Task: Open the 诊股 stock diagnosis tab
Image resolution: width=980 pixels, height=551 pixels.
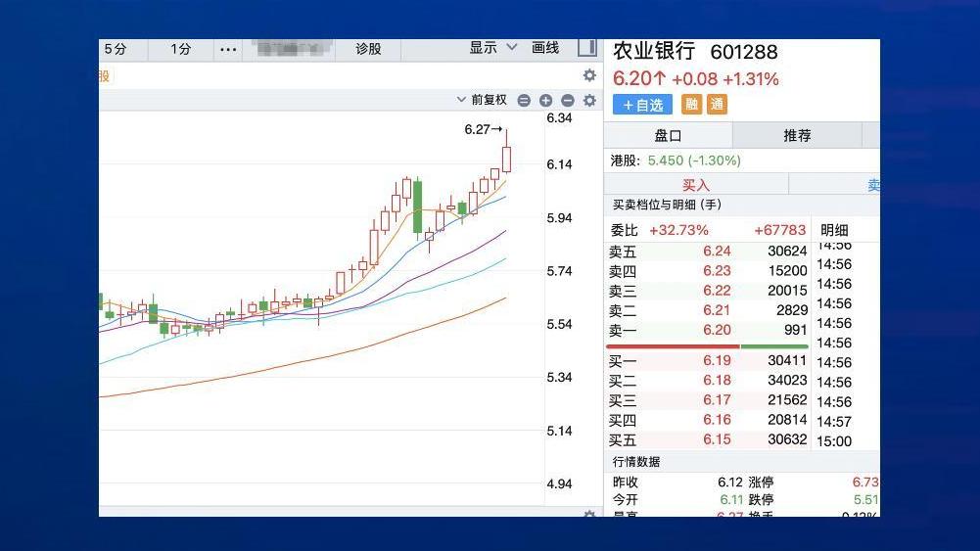Action: [368, 49]
